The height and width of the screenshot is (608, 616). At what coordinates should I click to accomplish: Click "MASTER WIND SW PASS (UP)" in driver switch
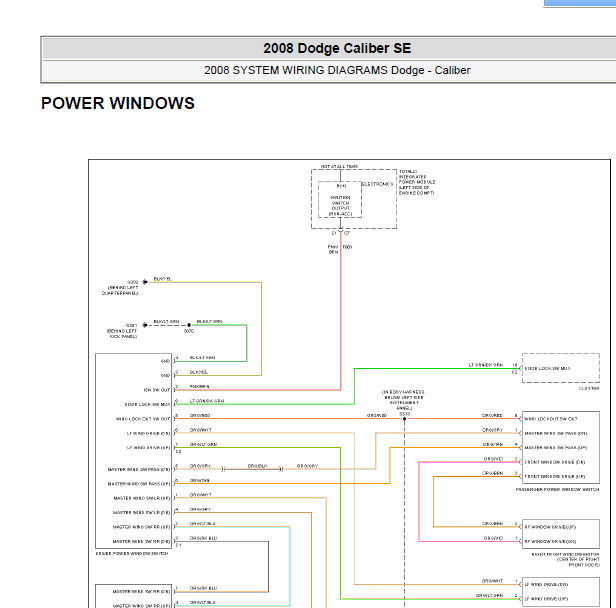click(x=139, y=483)
